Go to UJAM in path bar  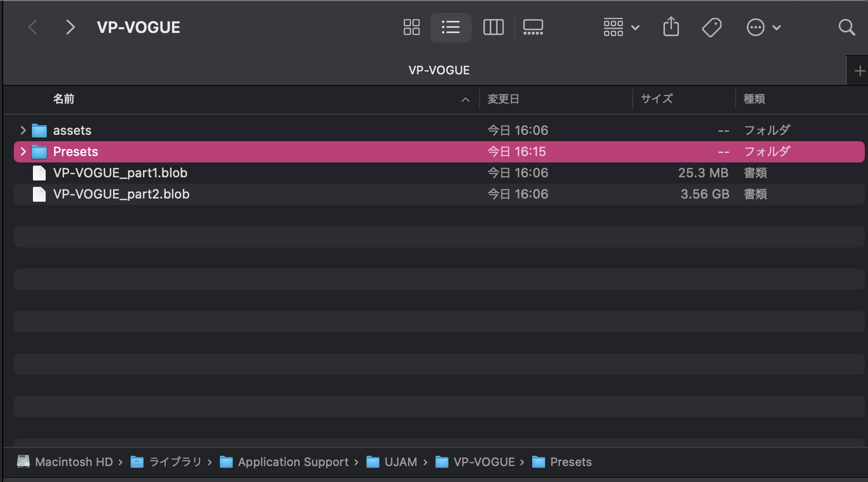(x=392, y=462)
